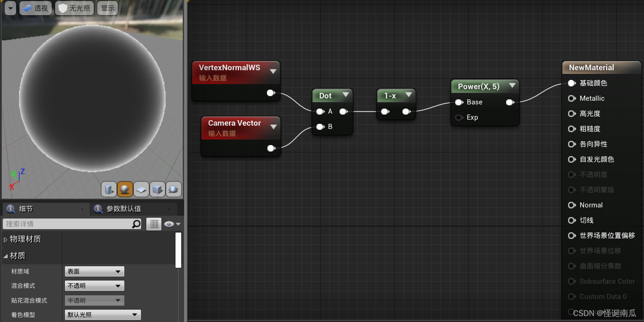
Task: Close the 细节 tab
Action: (82, 209)
